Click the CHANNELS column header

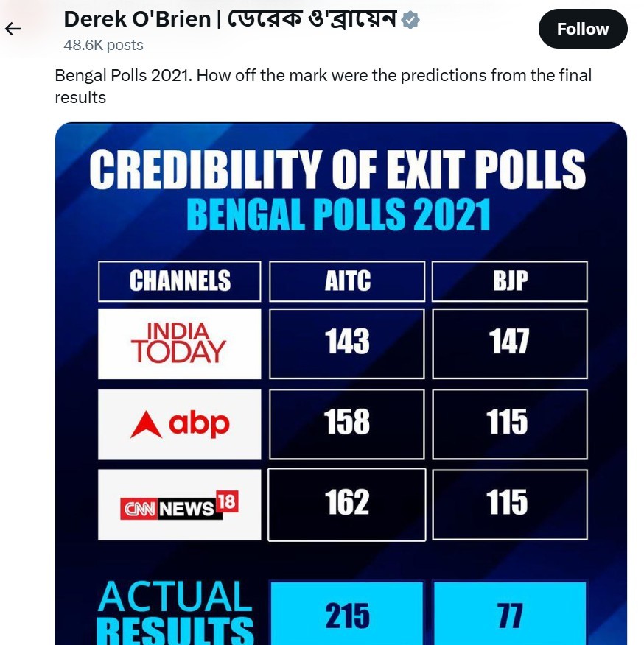click(x=179, y=281)
